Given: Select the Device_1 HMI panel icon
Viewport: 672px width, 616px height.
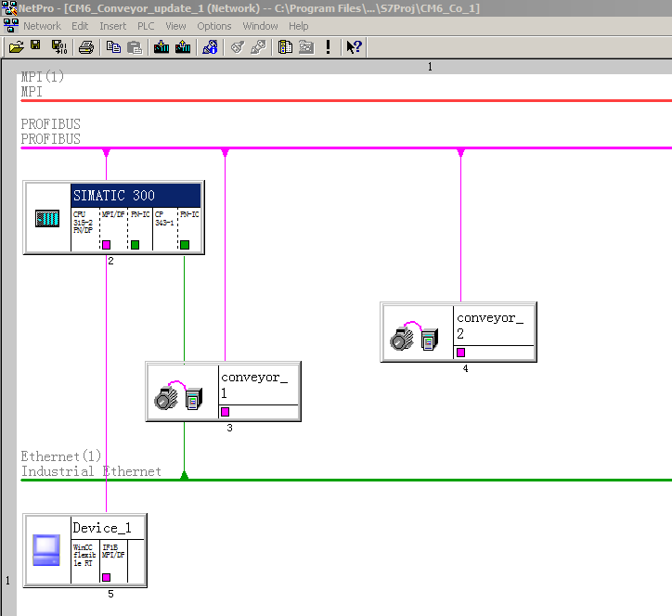Looking at the screenshot, I should point(46,550).
